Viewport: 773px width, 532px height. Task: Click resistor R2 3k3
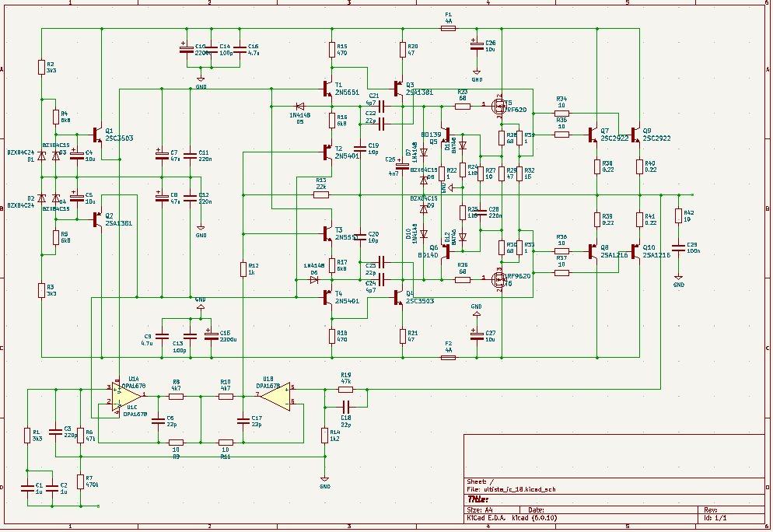pyautogui.click(x=41, y=67)
